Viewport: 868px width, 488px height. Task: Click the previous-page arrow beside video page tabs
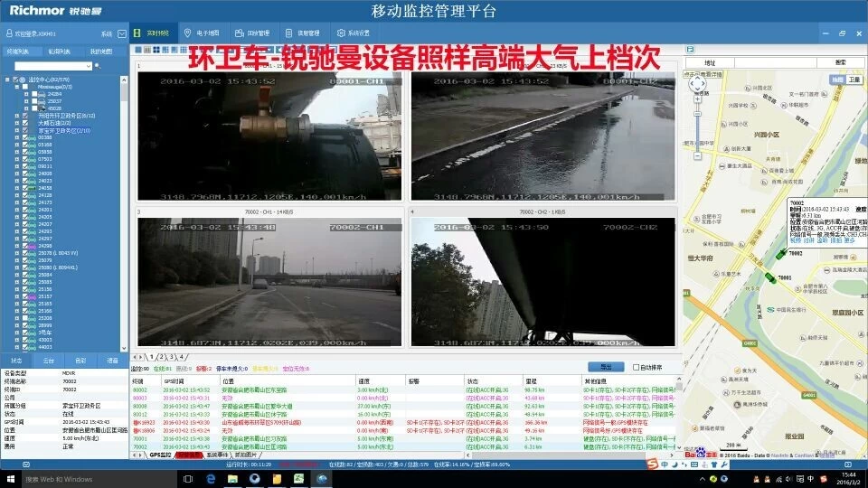(x=135, y=358)
